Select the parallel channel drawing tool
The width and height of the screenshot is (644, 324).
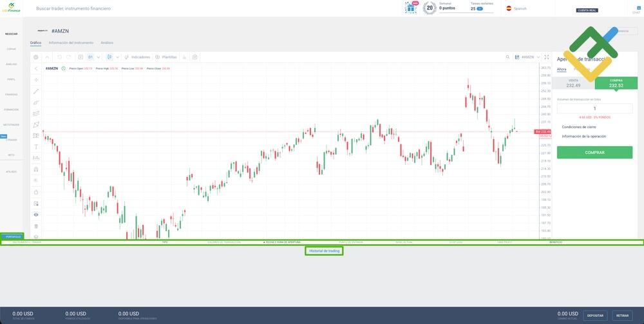(x=36, y=102)
